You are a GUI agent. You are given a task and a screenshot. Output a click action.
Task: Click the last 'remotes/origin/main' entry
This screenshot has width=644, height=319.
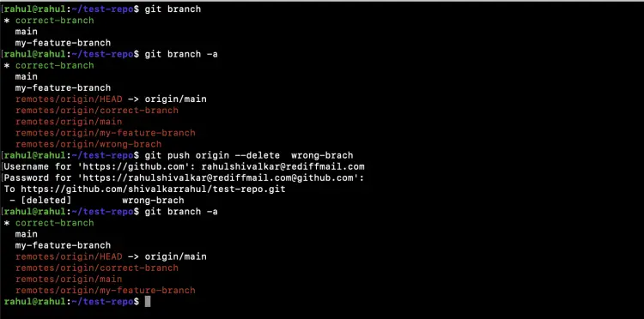coord(69,279)
